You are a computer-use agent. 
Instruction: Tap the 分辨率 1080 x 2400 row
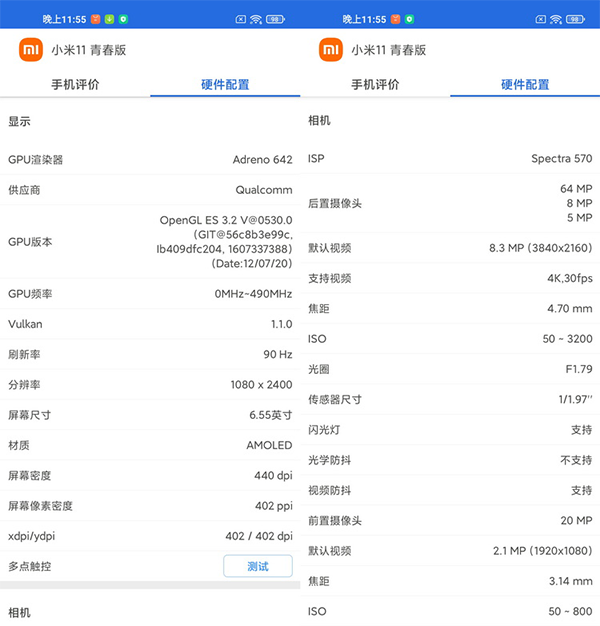click(x=150, y=384)
